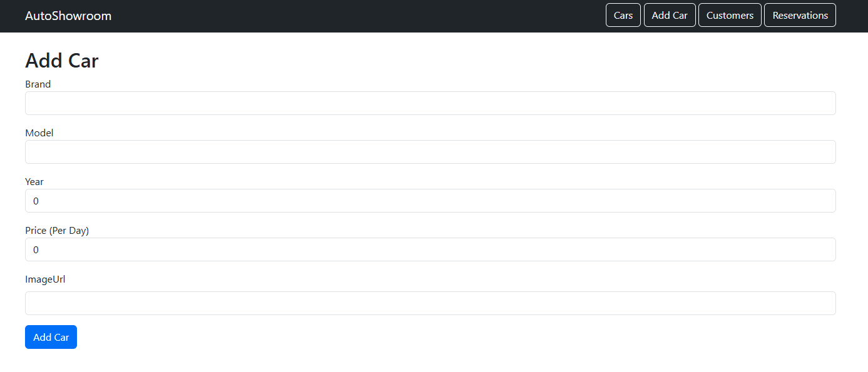Select the Year number field

coord(430,201)
